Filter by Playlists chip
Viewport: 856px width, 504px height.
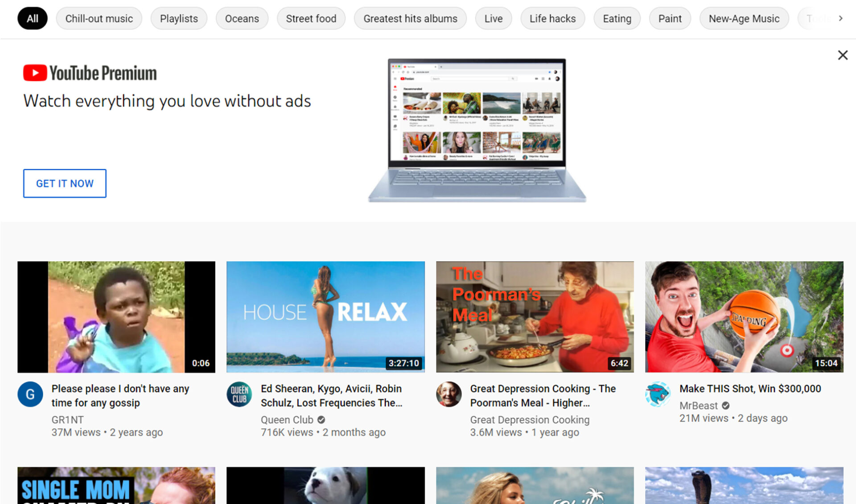(x=179, y=18)
